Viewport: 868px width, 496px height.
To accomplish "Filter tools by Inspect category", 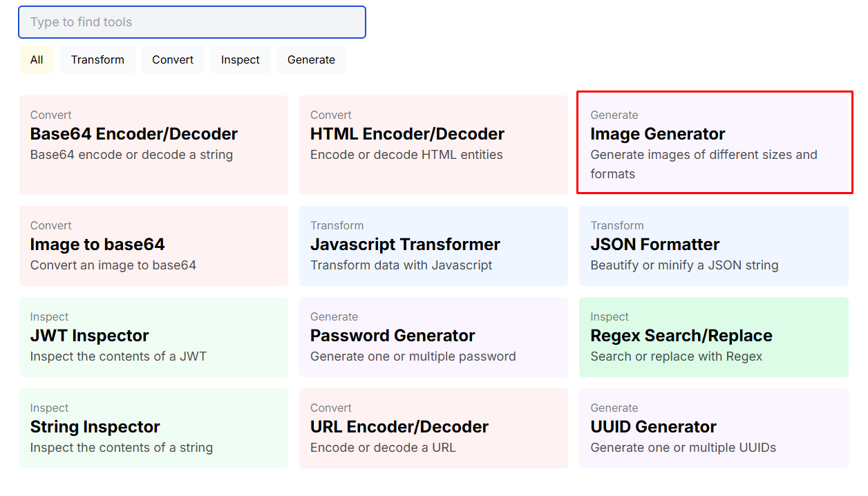I will (x=240, y=59).
